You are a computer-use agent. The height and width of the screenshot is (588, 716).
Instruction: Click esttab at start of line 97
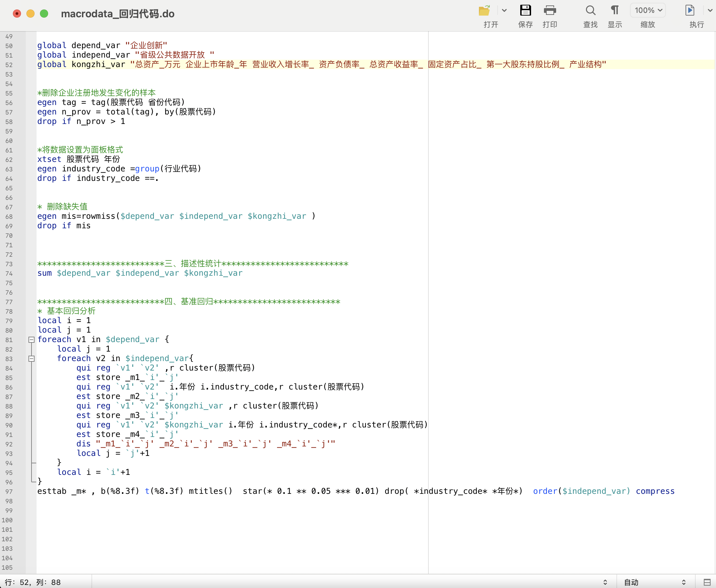tap(52, 491)
